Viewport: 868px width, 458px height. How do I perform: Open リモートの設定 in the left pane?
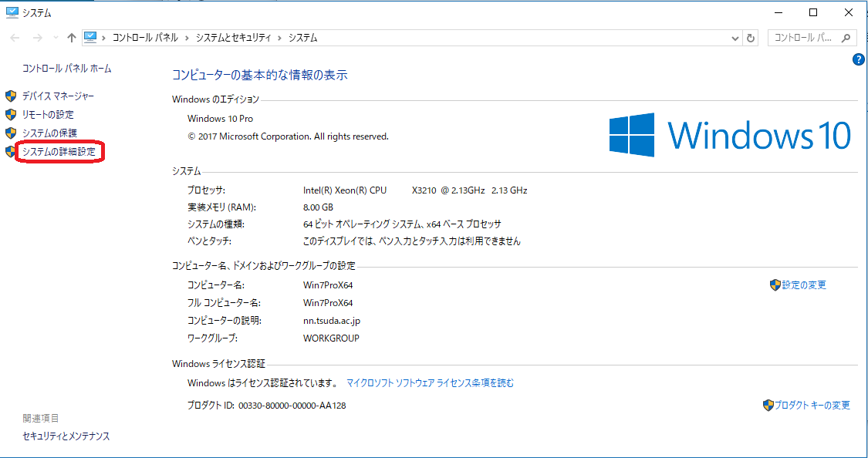pyautogui.click(x=48, y=115)
